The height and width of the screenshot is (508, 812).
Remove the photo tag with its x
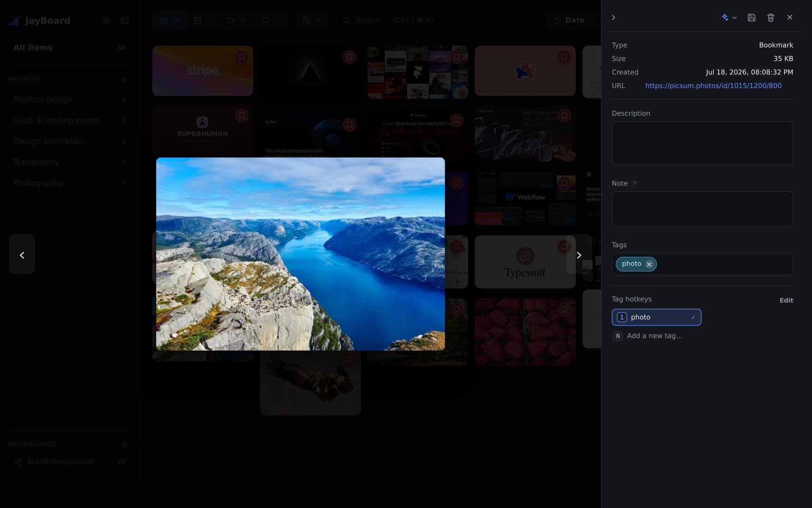pyautogui.click(x=649, y=264)
